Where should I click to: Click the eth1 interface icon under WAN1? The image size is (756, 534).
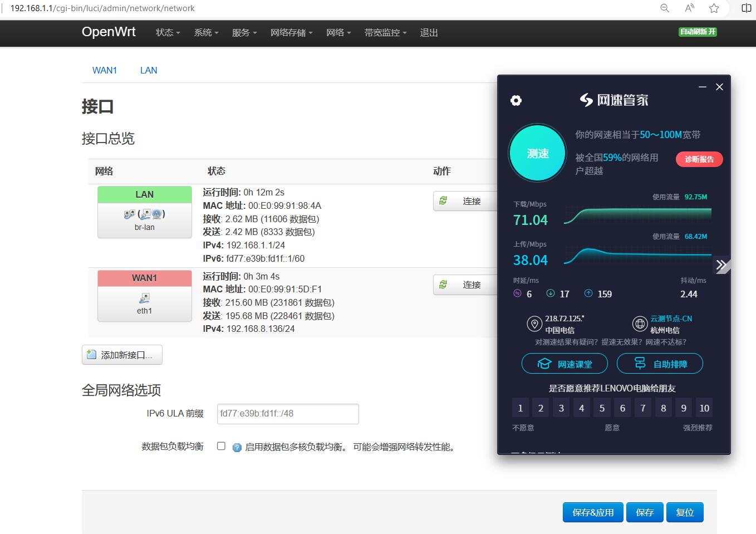click(x=144, y=298)
